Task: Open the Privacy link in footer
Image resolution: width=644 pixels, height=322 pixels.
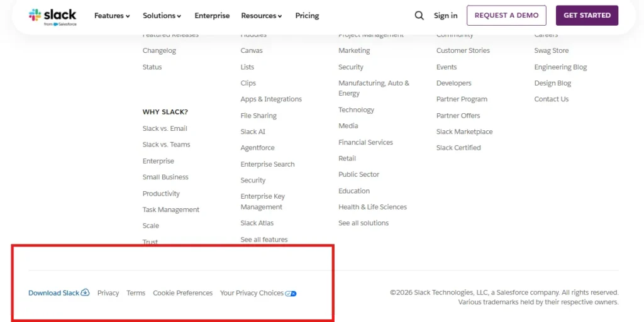Action: [108, 293]
